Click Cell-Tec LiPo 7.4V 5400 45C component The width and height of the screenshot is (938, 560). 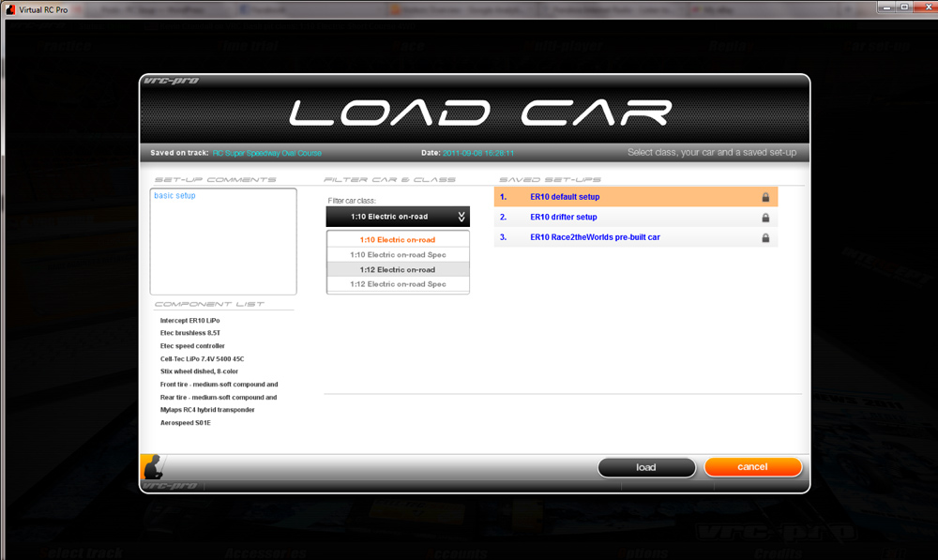203,359
